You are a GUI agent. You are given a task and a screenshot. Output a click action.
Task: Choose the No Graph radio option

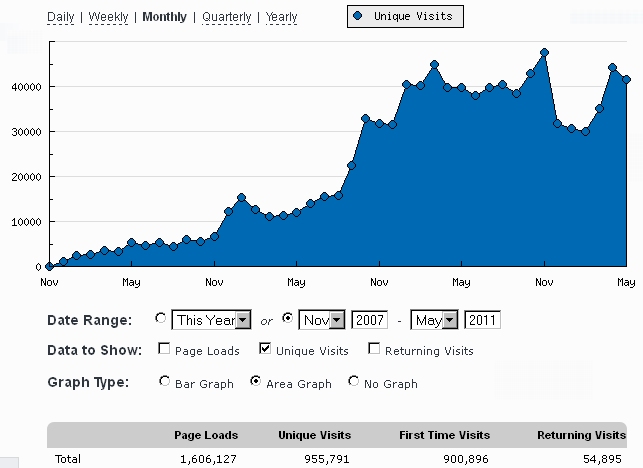click(353, 382)
